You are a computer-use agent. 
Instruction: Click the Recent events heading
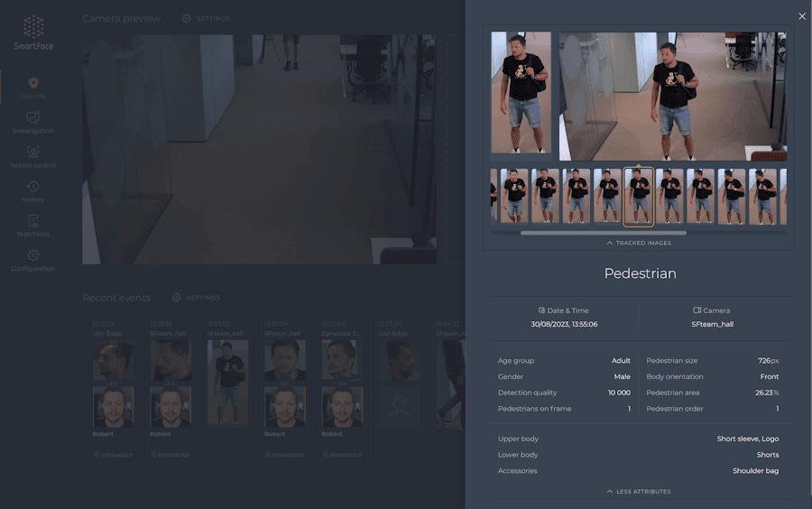(116, 298)
